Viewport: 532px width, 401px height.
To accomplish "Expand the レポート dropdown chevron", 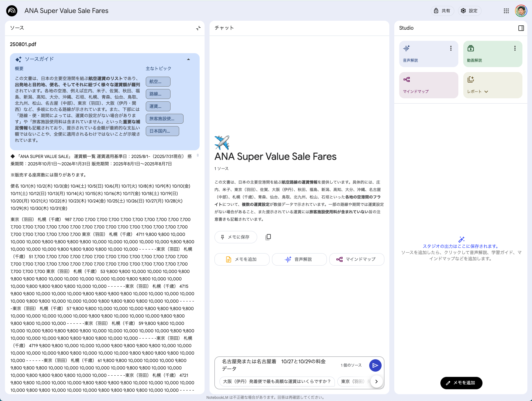I will [486, 92].
